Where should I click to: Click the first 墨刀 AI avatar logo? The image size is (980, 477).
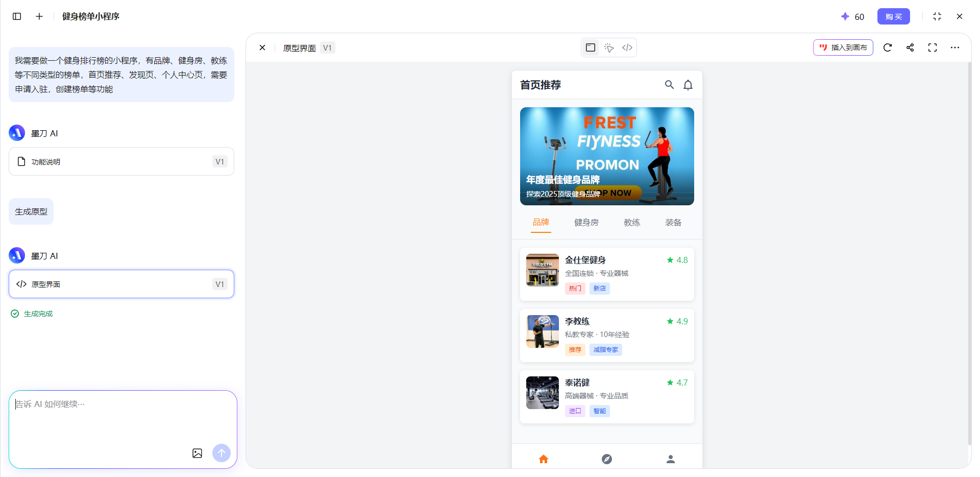pyautogui.click(x=17, y=133)
